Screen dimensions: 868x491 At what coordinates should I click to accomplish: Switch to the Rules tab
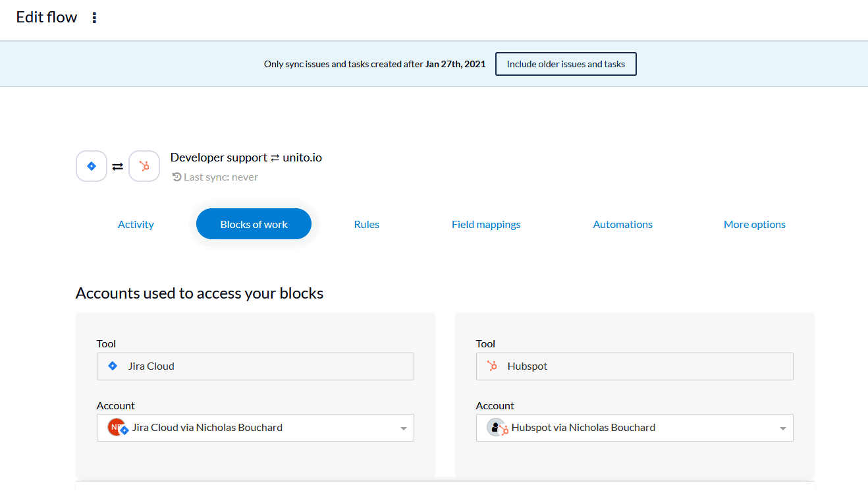(x=366, y=224)
